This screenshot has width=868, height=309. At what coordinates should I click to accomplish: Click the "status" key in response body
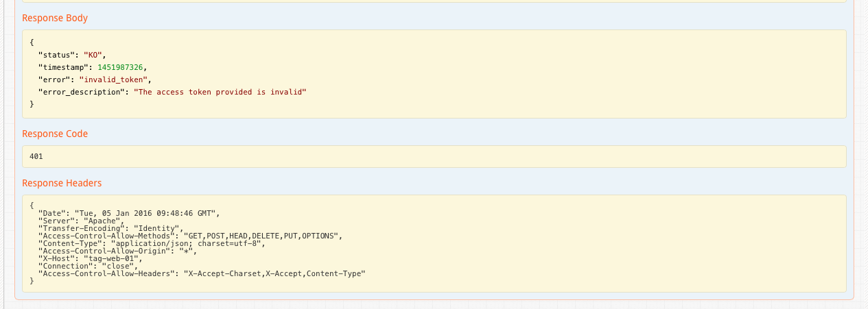click(x=56, y=55)
